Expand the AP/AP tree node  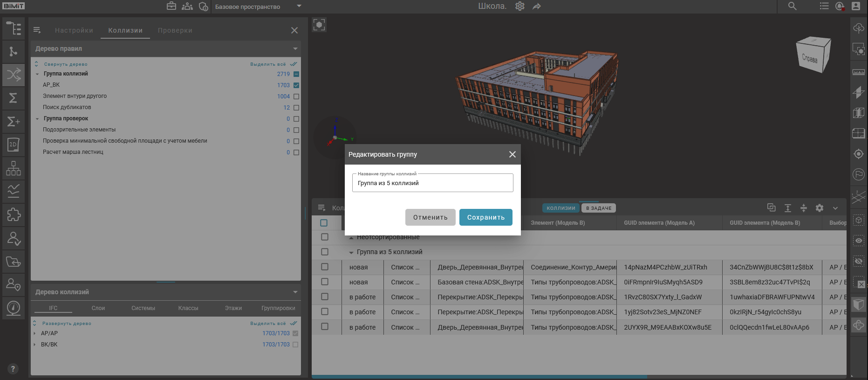point(35,333)
